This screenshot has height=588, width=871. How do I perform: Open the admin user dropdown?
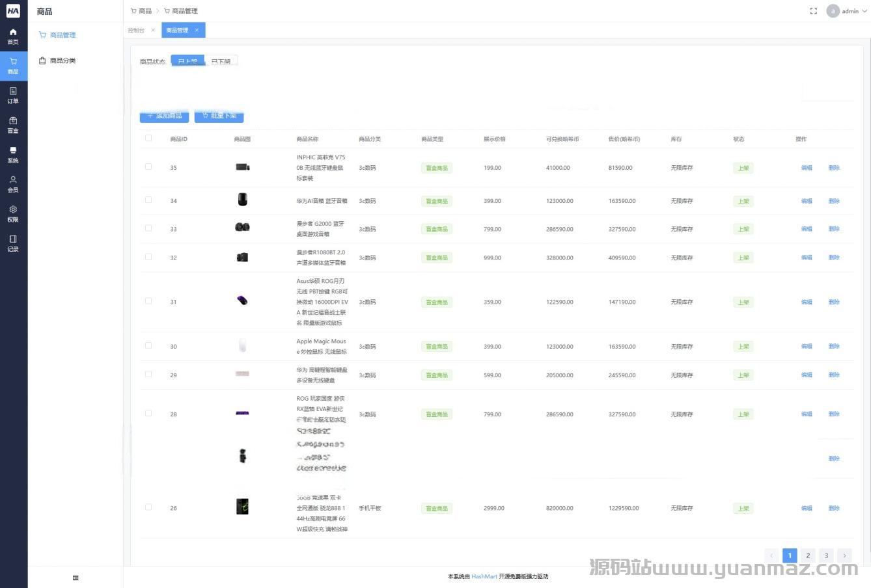pos(847,11)
